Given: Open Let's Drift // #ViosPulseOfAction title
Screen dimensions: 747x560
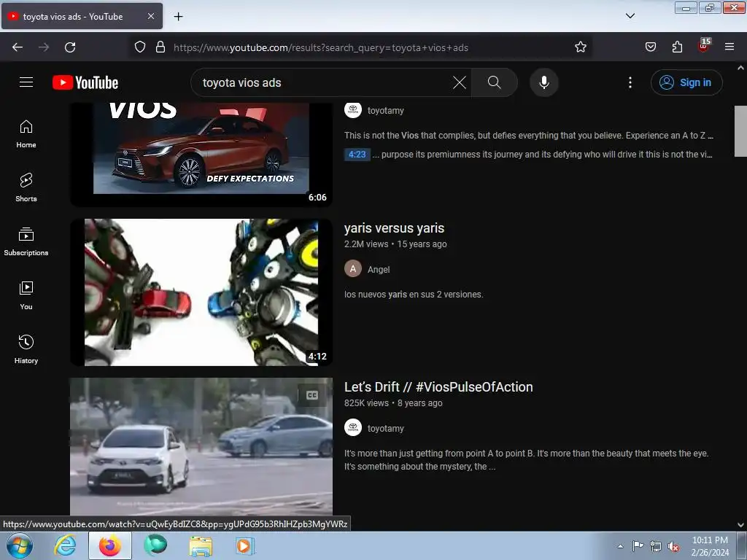Looking at the screenshot, I should (438, 387).
